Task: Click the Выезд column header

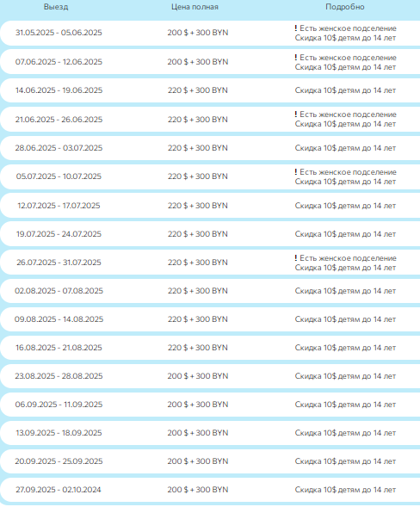Action: [56, 7]
